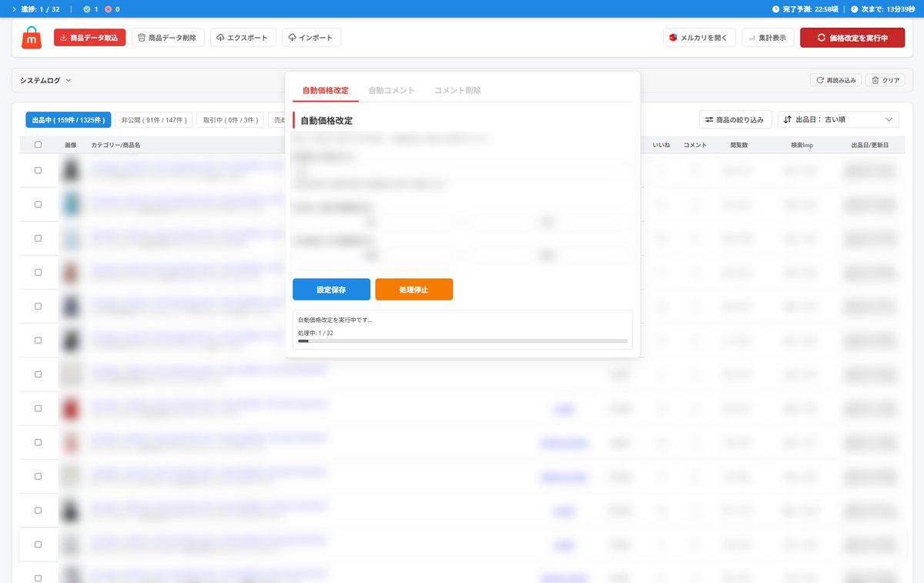
Task: Click the red failure count icon
Action: (108, 9)
